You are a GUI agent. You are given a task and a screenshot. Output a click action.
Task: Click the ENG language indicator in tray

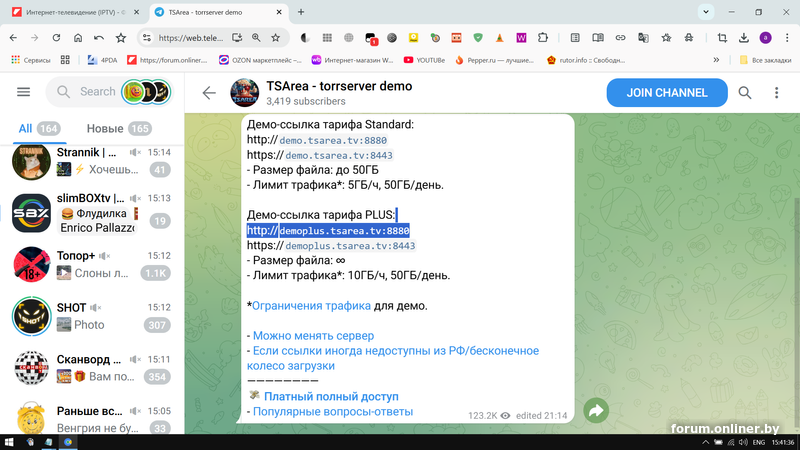click(759, 442)
